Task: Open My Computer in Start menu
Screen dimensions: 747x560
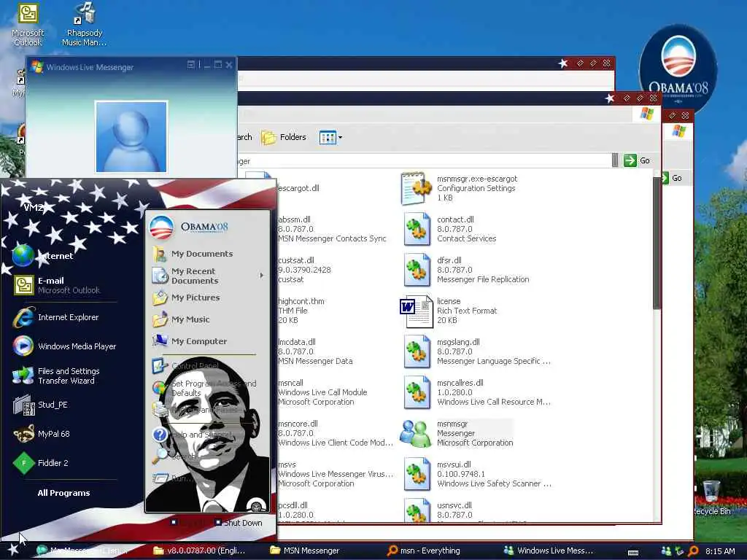Action: click(190, 341)
